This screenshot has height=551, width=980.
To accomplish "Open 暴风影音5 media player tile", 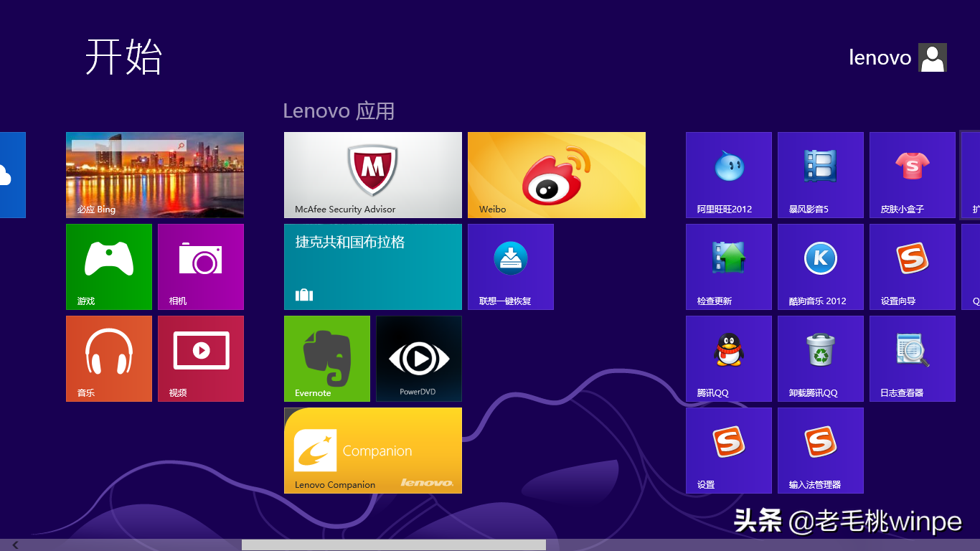I will [821, 175].
